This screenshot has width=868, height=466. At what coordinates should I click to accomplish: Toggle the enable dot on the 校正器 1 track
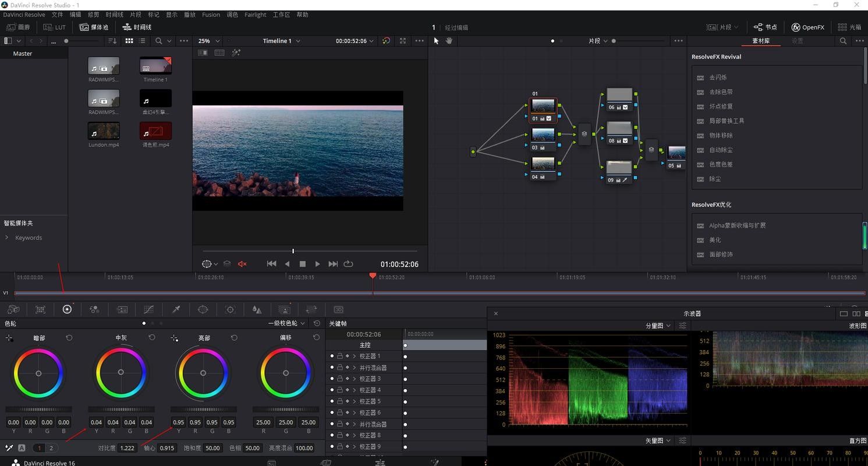tap(332, 356)
